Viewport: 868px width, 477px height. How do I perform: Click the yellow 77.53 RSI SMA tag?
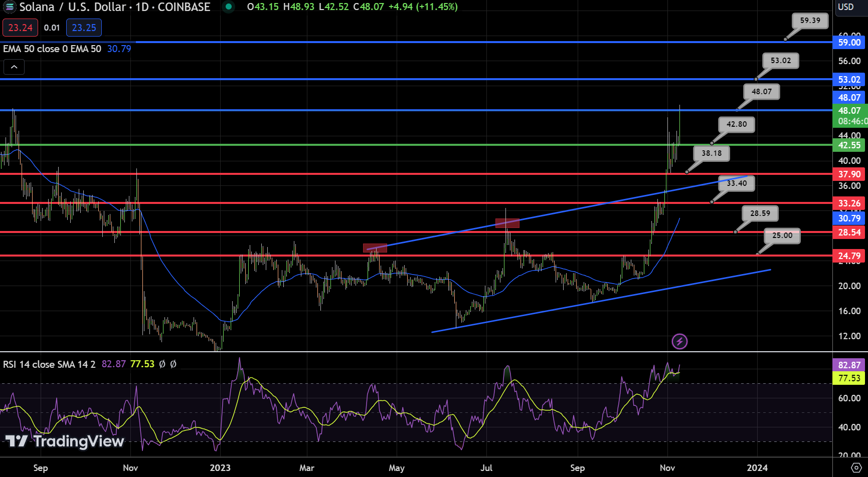[x=849, y=378]
